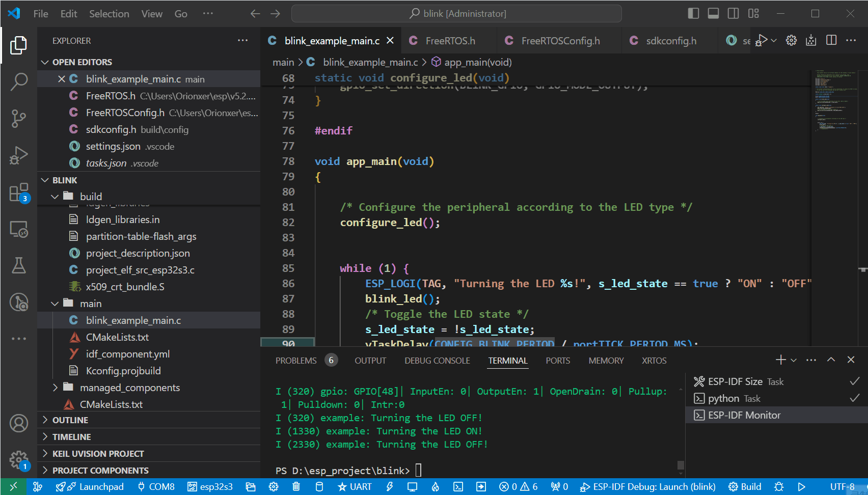The image size is (868, 495).
Task: Switch to the XRTOS panel tab
Action: coord(654,361)
